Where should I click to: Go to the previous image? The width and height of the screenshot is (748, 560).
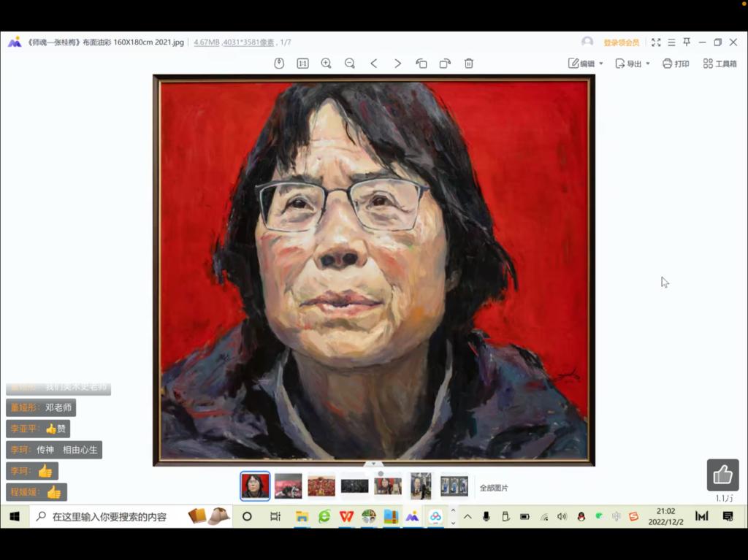point(374,64)
